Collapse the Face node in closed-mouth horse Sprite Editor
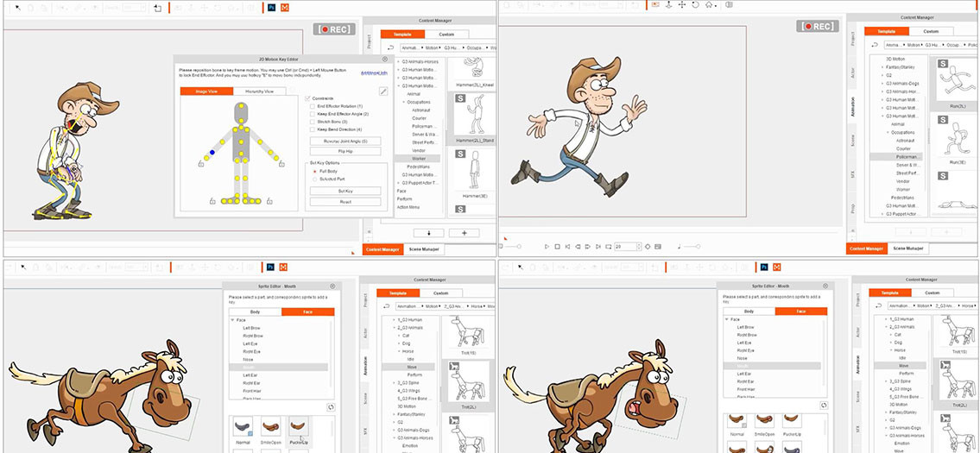The image size is (980, 453). pos(232,319)
